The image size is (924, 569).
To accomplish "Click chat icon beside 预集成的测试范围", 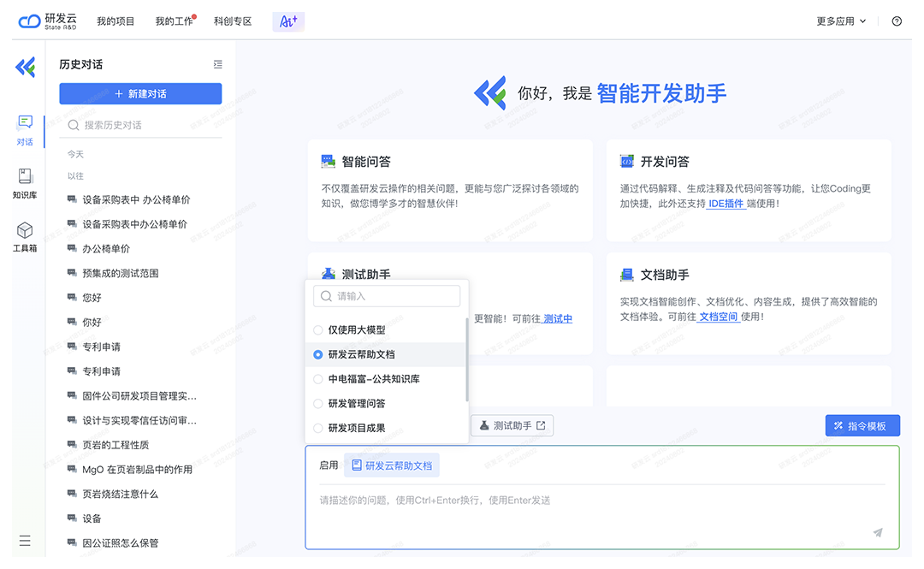I will (x=72, y=273).
